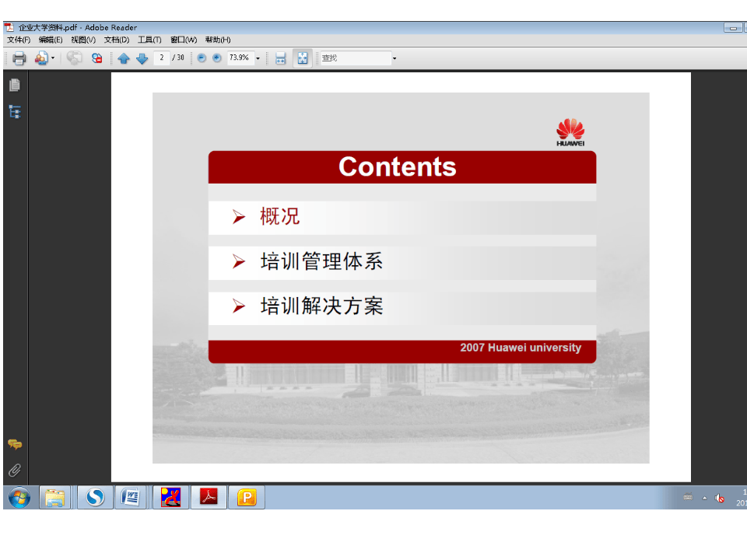Viewport: 747px width, 560px height.
Task: Minimize the Adobe Reader window
Action: 733,28
